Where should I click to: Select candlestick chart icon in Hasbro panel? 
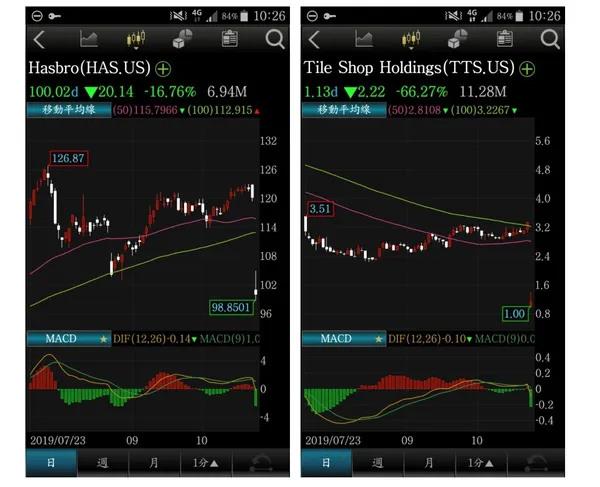[x=135, y=40]
